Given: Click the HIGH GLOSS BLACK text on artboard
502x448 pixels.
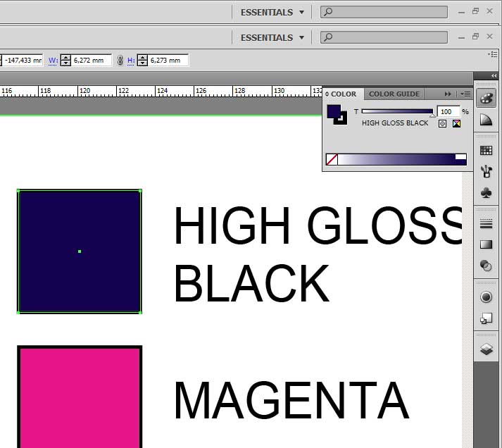Looking at the screenshot, I should tap(317, 254).
